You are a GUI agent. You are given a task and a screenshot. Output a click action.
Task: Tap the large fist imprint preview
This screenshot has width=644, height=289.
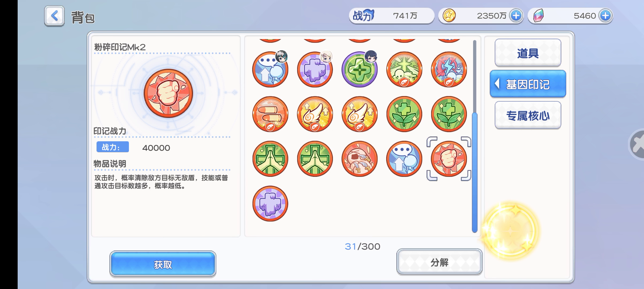tap(168, 93)
